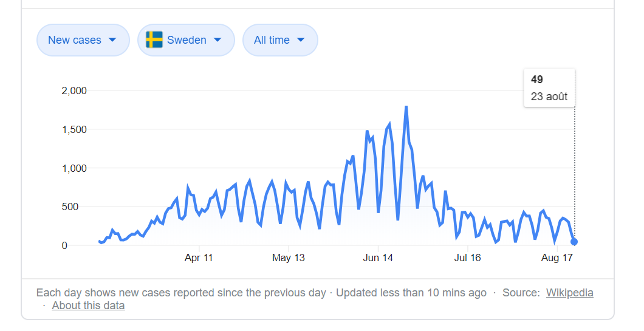Expand the New cases dropdown arrow

pos(112,40)
